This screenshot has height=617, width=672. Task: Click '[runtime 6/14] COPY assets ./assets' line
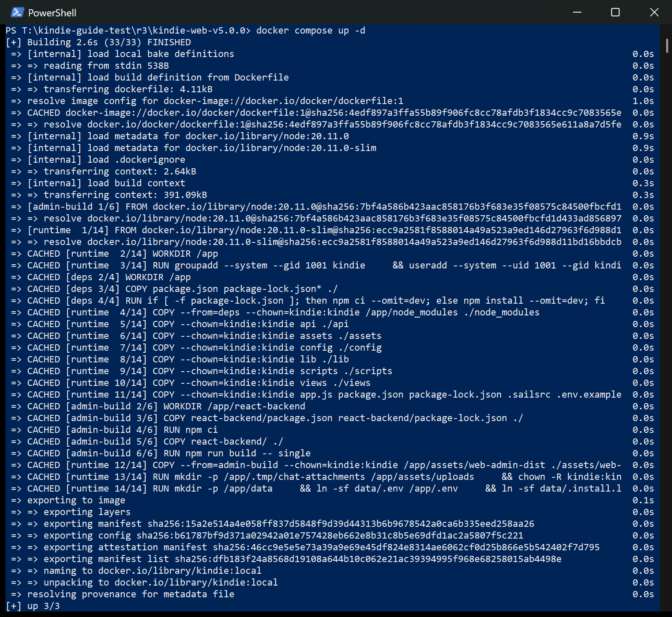[x=224, y=336]
